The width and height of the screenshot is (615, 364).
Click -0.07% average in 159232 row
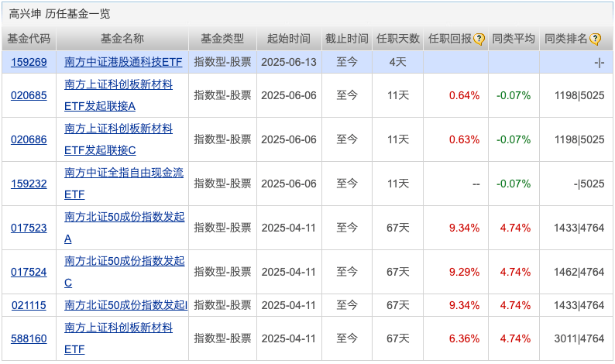(x=514, y=184)
